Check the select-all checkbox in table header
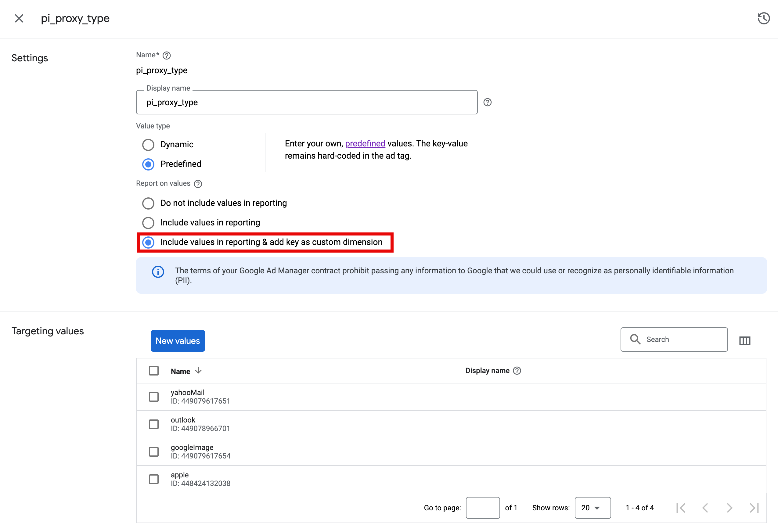 coord(154,371)
